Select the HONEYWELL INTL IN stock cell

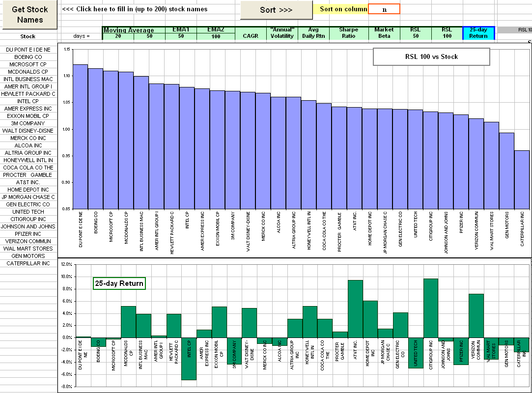(28, 160)
